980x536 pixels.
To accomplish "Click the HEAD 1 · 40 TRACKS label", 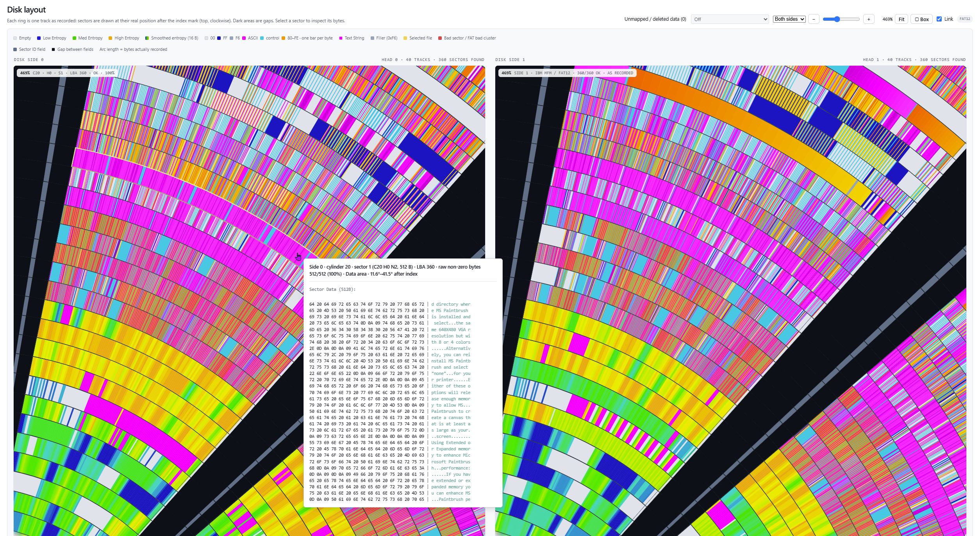I will 914,60.
